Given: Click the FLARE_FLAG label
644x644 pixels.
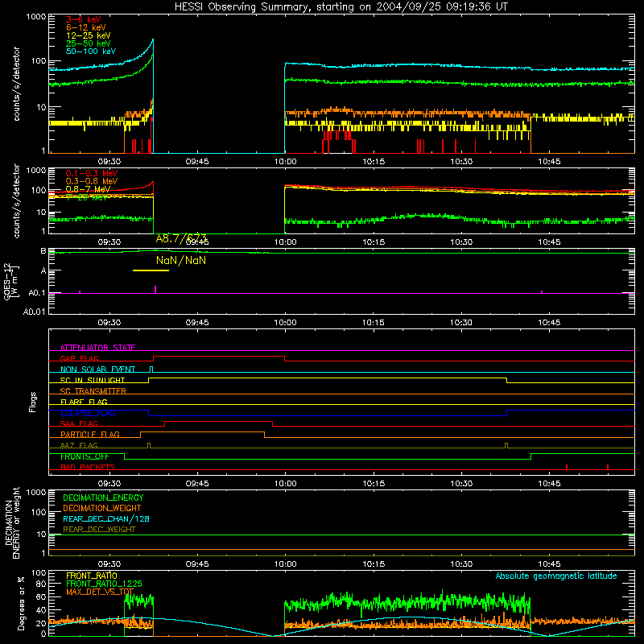Looking at the screenshot, I should 84,402.
